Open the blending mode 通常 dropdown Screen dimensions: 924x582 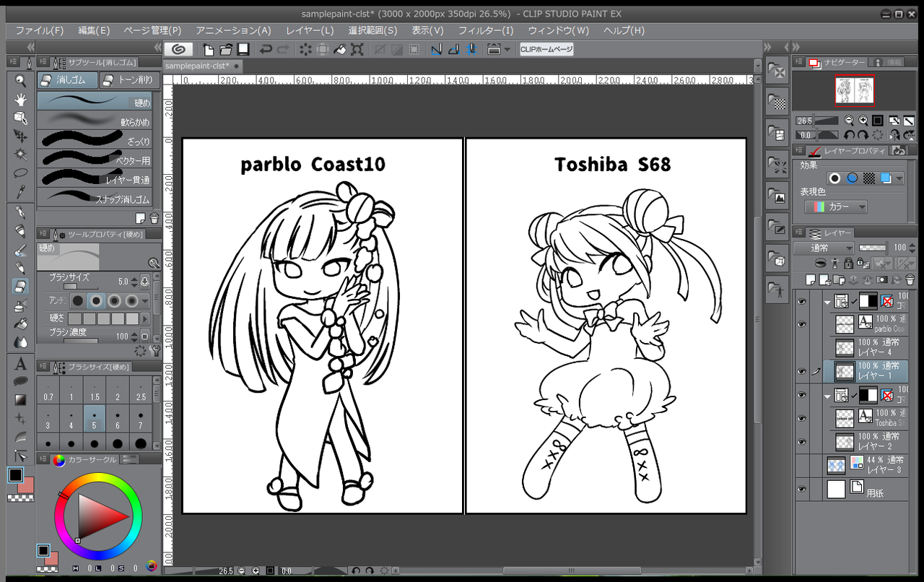pos(823,248)
